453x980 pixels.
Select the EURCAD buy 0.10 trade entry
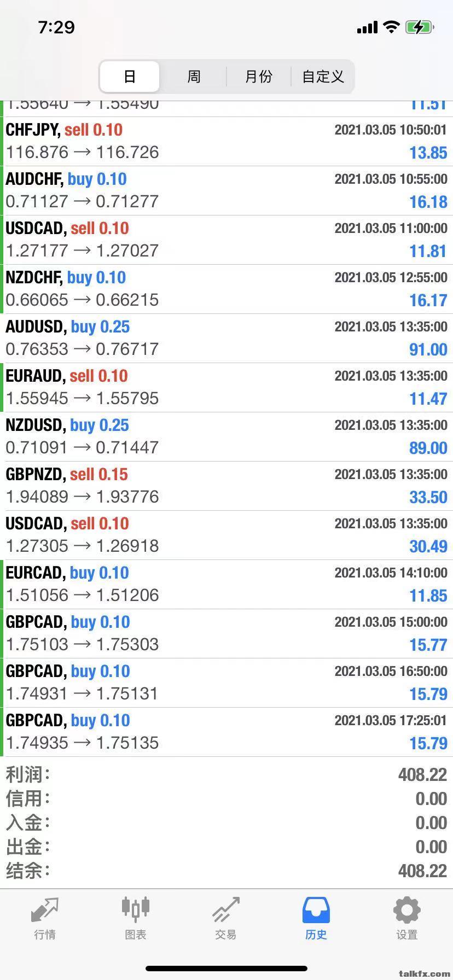[226, 585]
